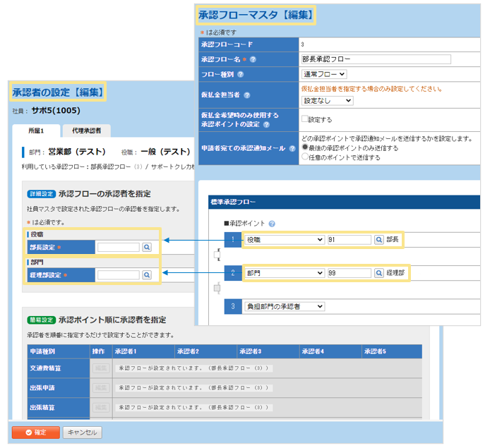490x448 pixels.
Task: Select 最後の承認ポイントのみ送信する radio option
Action: 305,148
